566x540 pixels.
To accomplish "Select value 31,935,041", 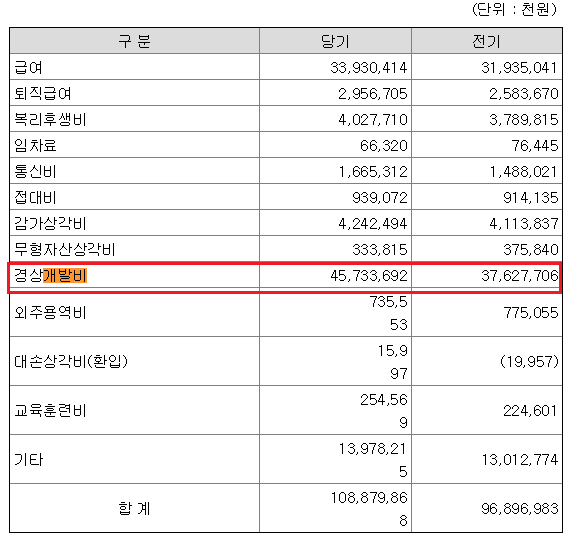I will (519, 68).
